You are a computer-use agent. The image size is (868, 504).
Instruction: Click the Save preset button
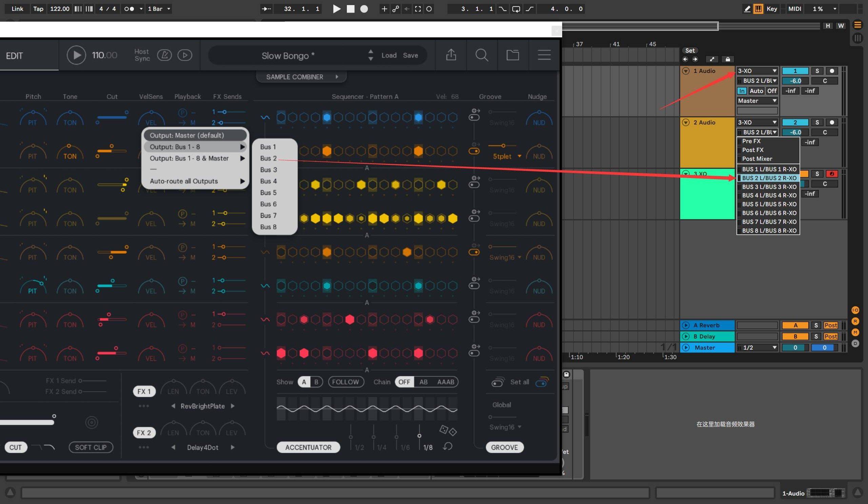coord(410,55)
